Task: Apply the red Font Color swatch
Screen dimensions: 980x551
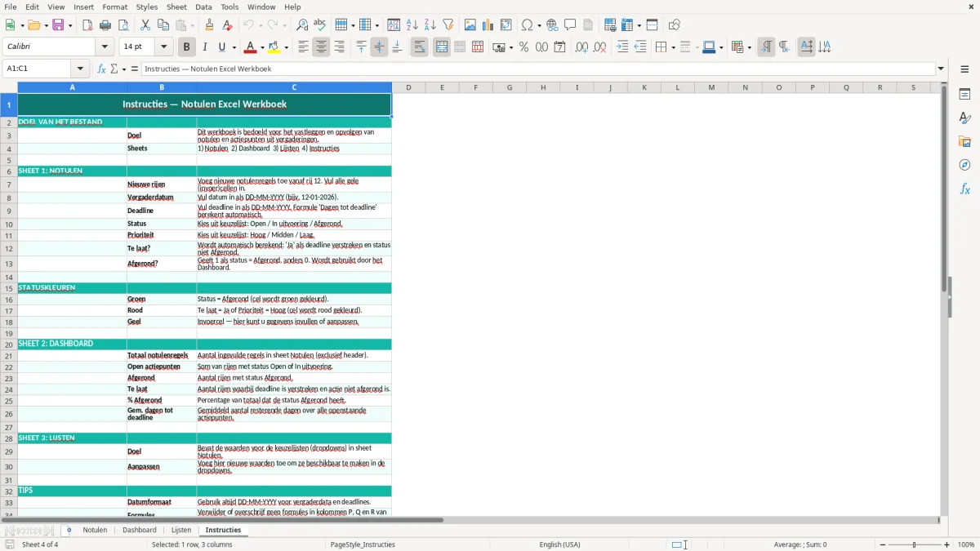Action: click(x=251, y=47)
